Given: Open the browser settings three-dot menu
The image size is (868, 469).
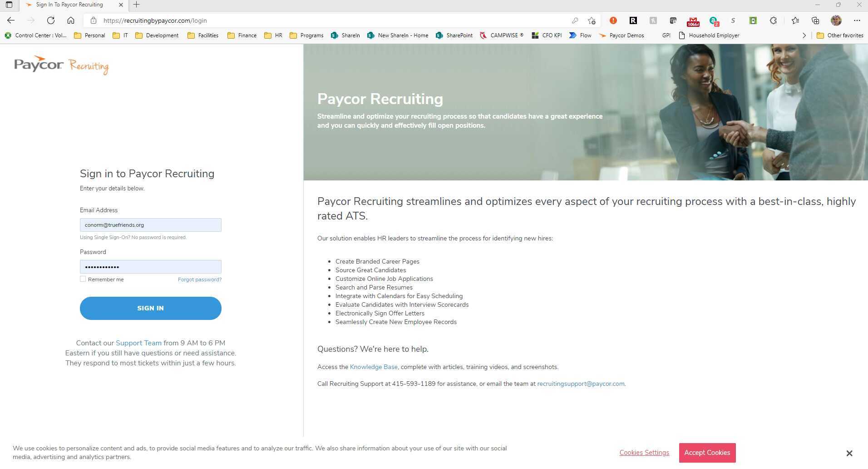Looking at the screenshot, I should (857, 20).
